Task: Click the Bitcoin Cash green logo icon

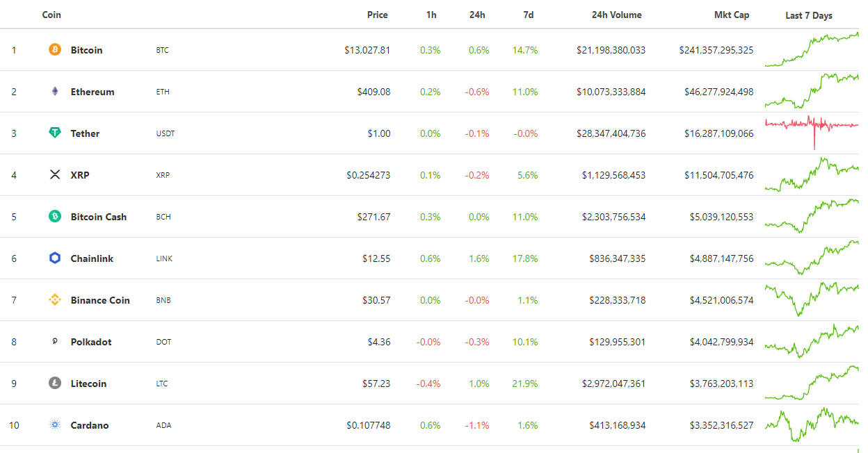Action: tap(55, 217)
